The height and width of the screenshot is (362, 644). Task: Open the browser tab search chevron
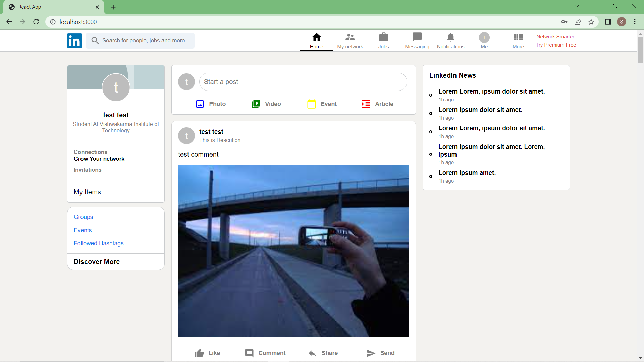point(577,6)
